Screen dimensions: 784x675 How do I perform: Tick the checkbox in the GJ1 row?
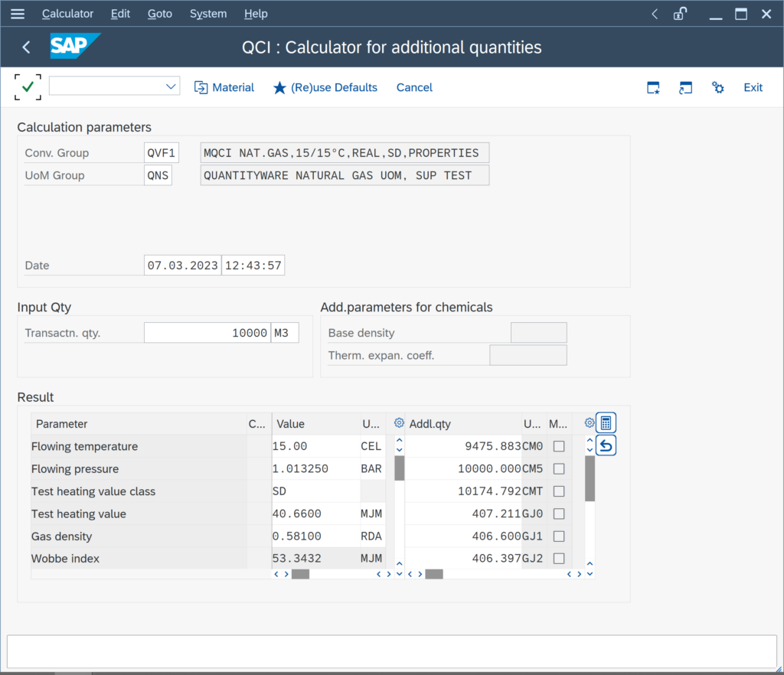click(x=559, y=536)
